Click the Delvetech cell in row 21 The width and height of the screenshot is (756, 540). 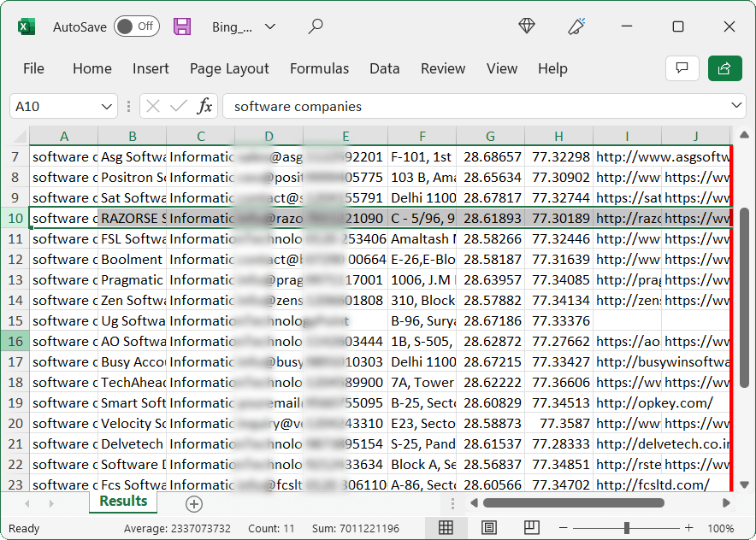click(132, 443)
